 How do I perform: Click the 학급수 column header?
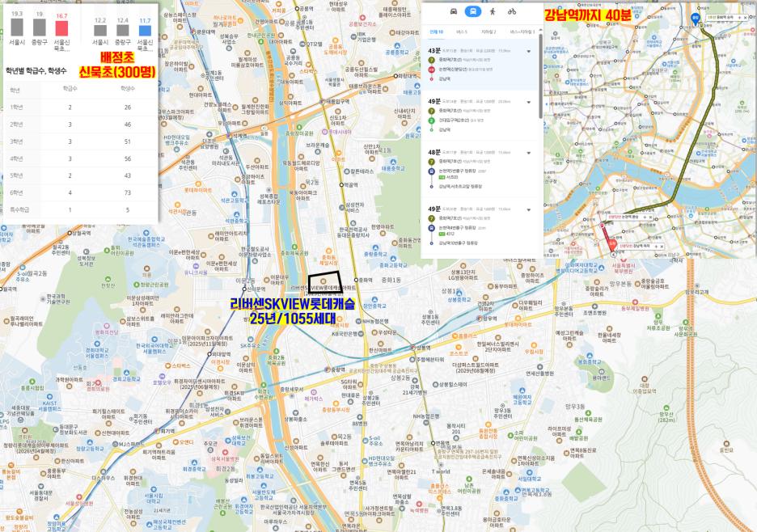pyautogui.click(x=70, y=89)
